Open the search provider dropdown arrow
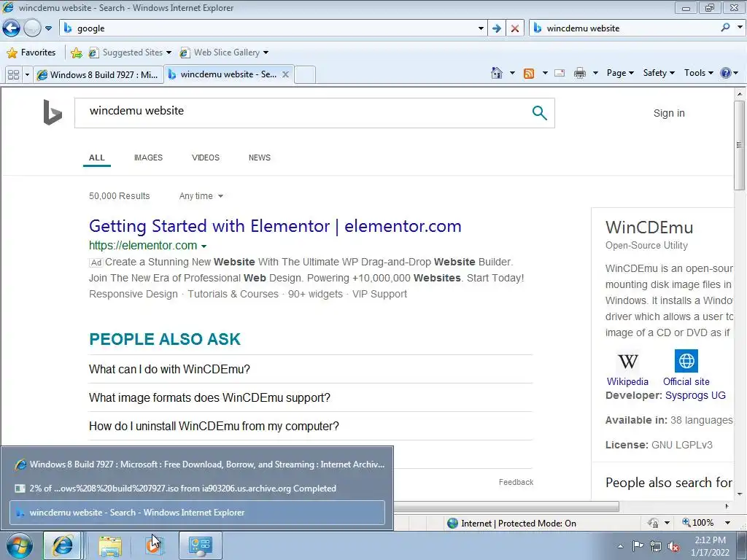 tap(740, 28)
